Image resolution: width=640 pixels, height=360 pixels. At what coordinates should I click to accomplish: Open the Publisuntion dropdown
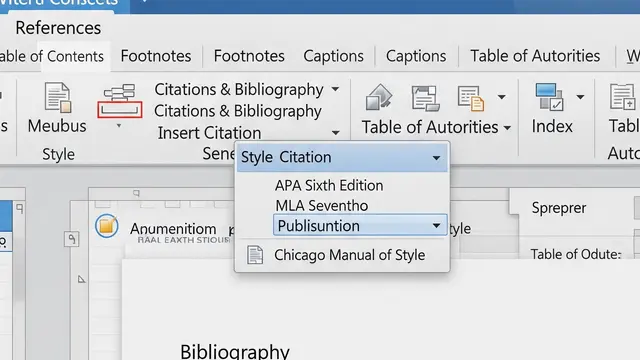pyautogui.click(x=436, y=226)
